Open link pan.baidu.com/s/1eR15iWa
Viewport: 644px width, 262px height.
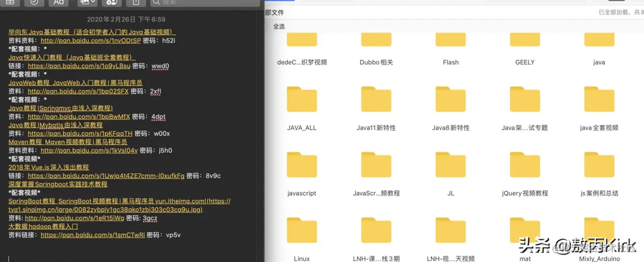[74, 218]
